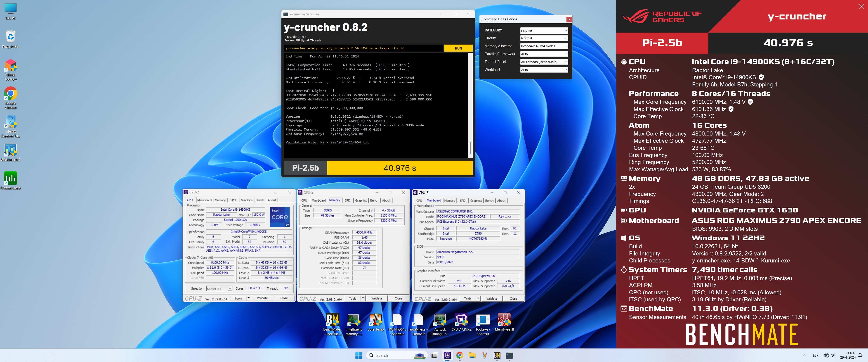This screenshot has height=362, width=868.
Task: Click the BenchMate taskbar icon
Action: pyautogui.click(x=497, y=355)
